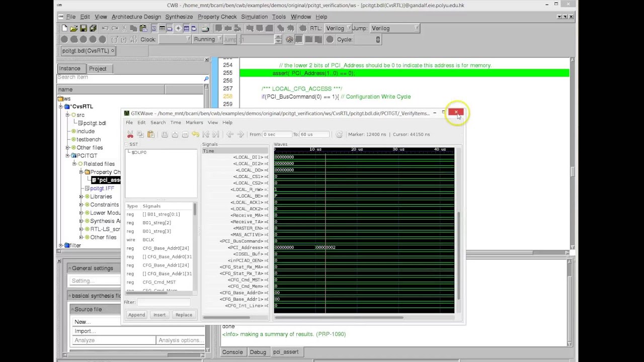Viewport: 644px width, 362px height.
Task: Click the Copy icon in GTKWave toolbar
Action: [140, 134]
